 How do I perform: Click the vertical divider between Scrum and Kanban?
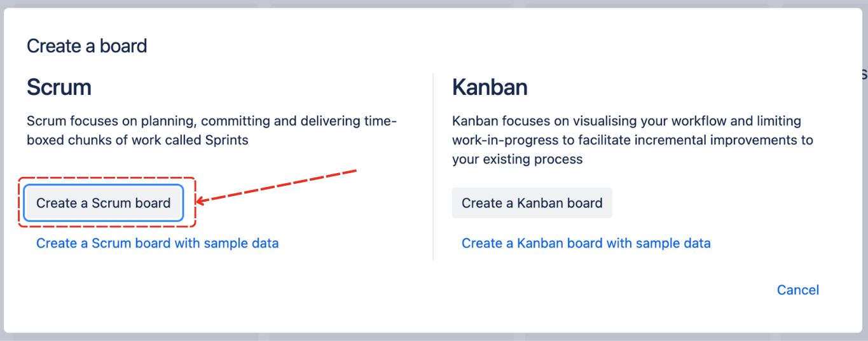433,167
